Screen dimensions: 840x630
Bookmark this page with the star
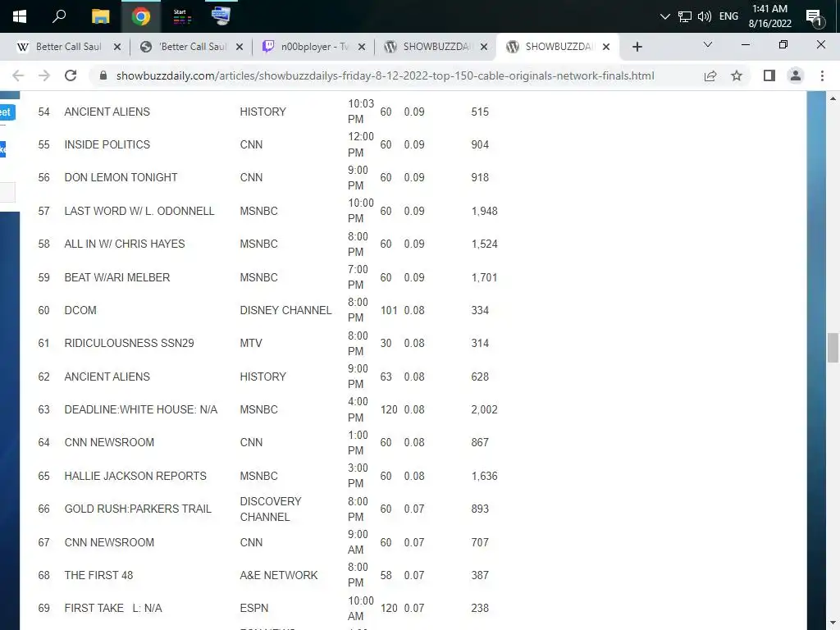click(737, 75)
